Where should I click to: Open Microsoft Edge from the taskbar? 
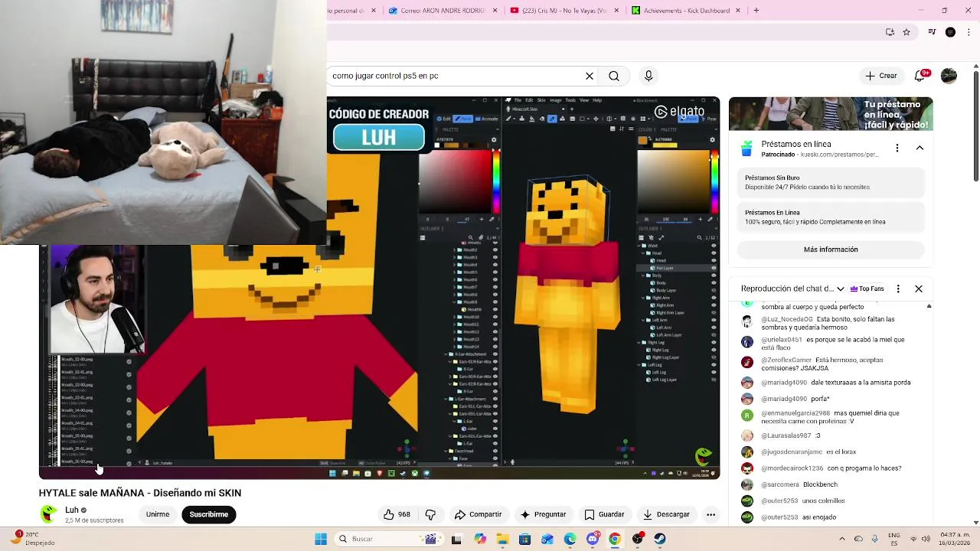570,539
